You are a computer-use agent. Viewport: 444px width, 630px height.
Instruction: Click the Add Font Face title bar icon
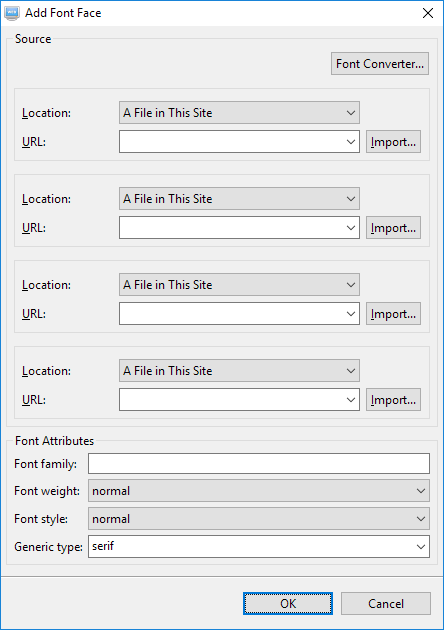pos(12,13)
